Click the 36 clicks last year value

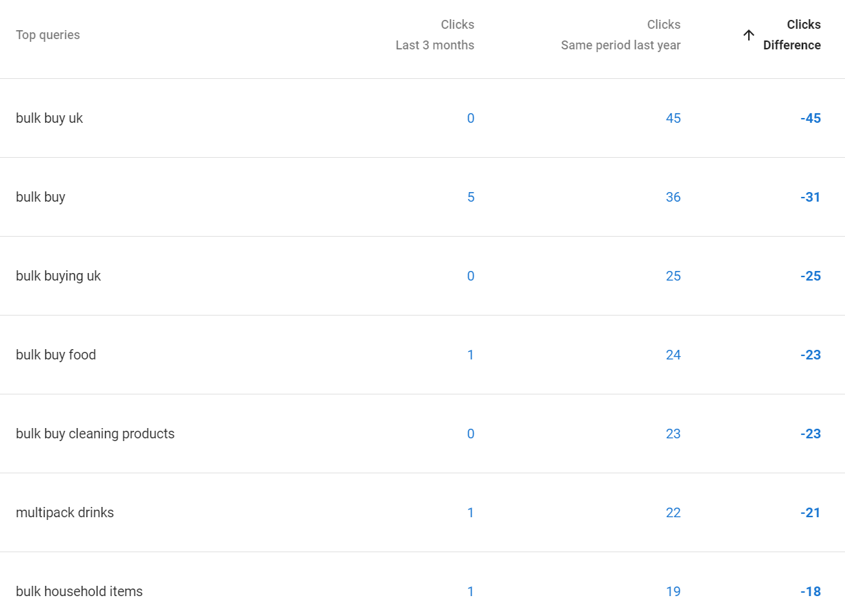coord(673,197)
